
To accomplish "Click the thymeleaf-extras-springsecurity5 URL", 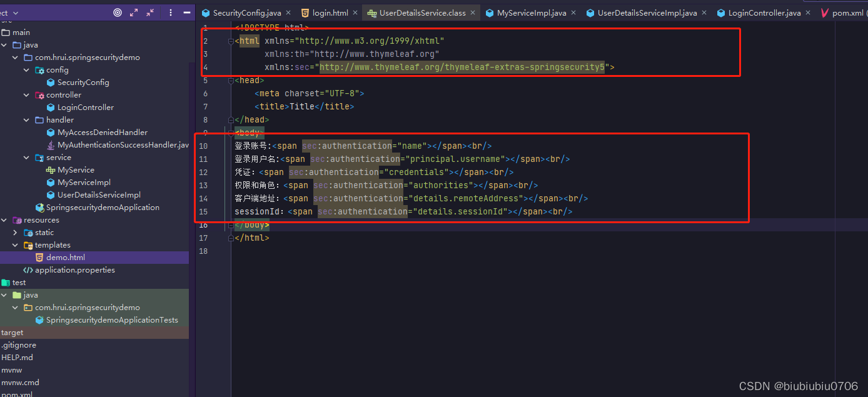I will click(462, 67).
